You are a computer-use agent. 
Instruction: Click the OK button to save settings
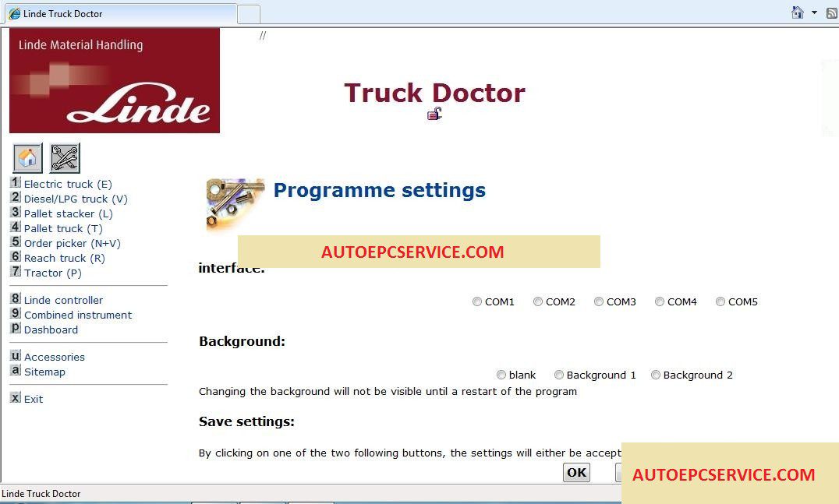[x=576, y=473]
